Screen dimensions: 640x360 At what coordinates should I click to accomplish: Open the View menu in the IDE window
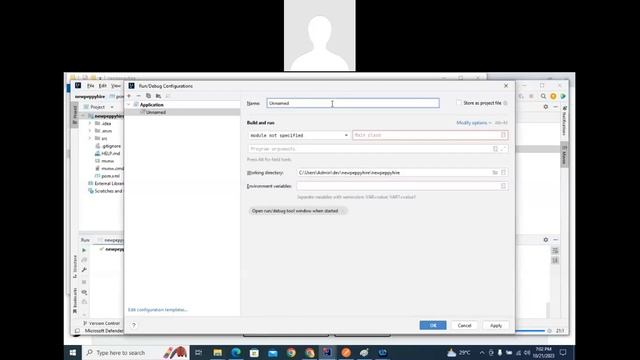point(116,86)
